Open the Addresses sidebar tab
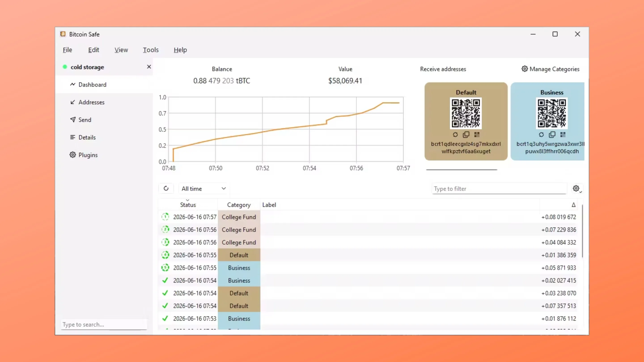The image size is (644, 362). (x=104, y=102)
